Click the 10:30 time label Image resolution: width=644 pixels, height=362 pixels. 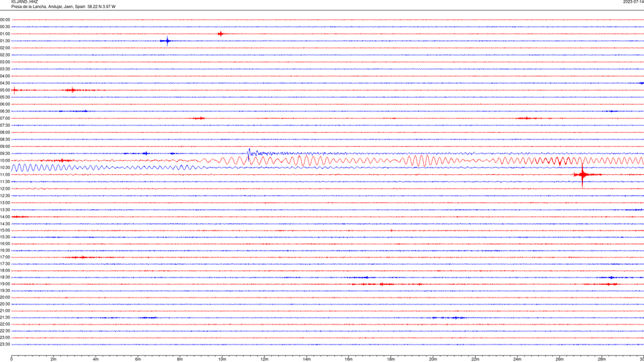click(x=5, y=168)
